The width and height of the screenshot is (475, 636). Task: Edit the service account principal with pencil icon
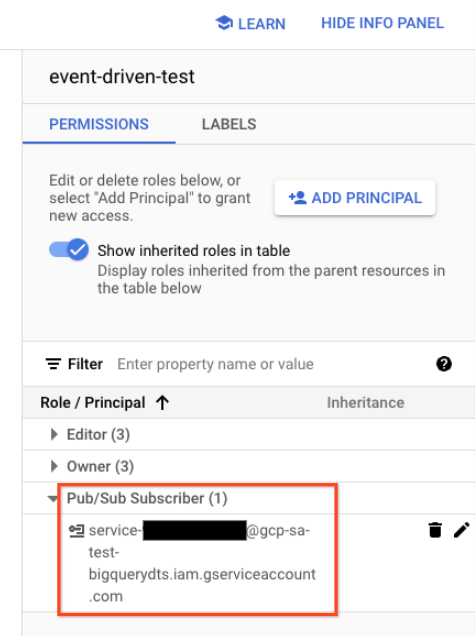click(x=462, y=530)
